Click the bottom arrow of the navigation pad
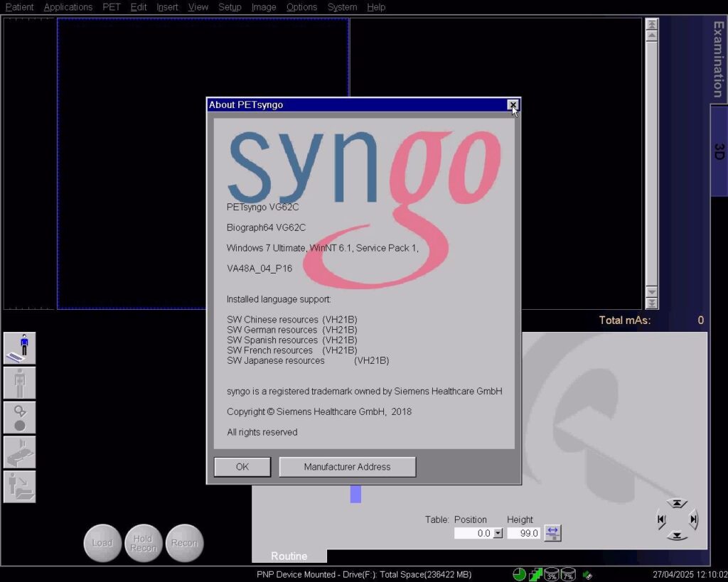Screen dimensions: 728x582 [677, 536]
